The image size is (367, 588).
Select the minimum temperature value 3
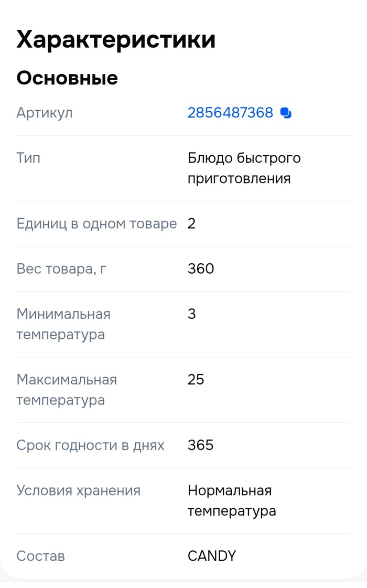coord(192,314)
